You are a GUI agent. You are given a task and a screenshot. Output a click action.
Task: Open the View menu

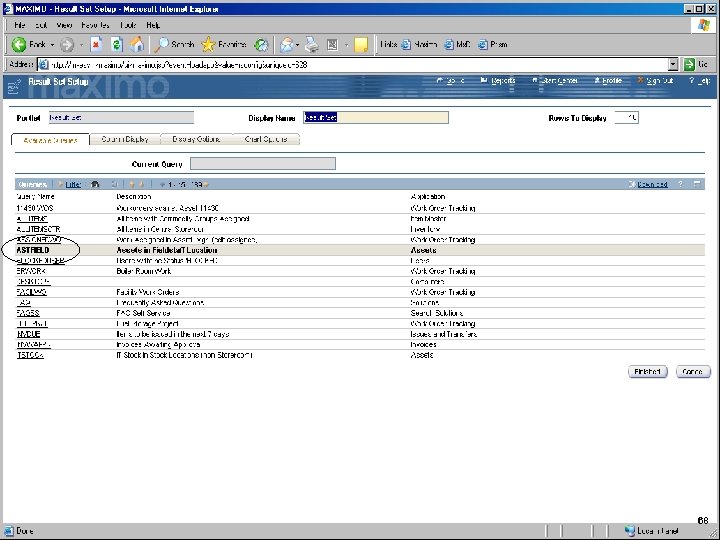[64, 25]
